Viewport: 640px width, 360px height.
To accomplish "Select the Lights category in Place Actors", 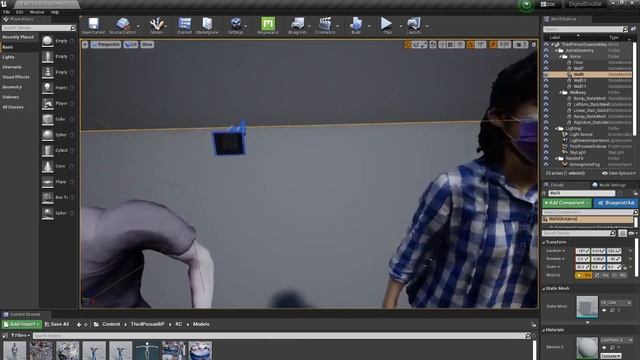I will (8, 57).
